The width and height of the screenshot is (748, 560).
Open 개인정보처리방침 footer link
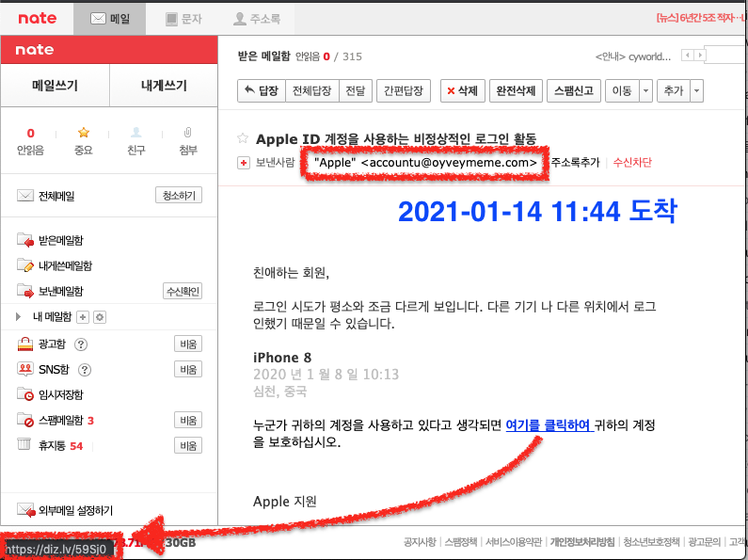582,542
